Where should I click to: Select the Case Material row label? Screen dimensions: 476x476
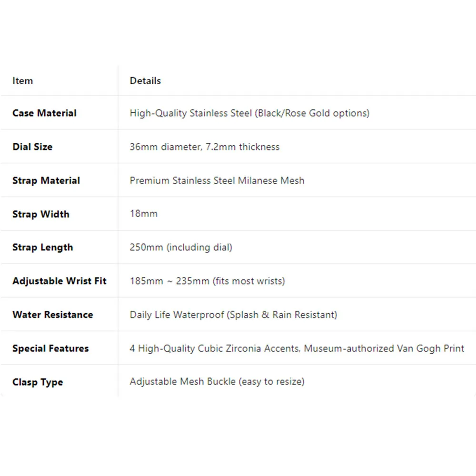tap(44, 113)
